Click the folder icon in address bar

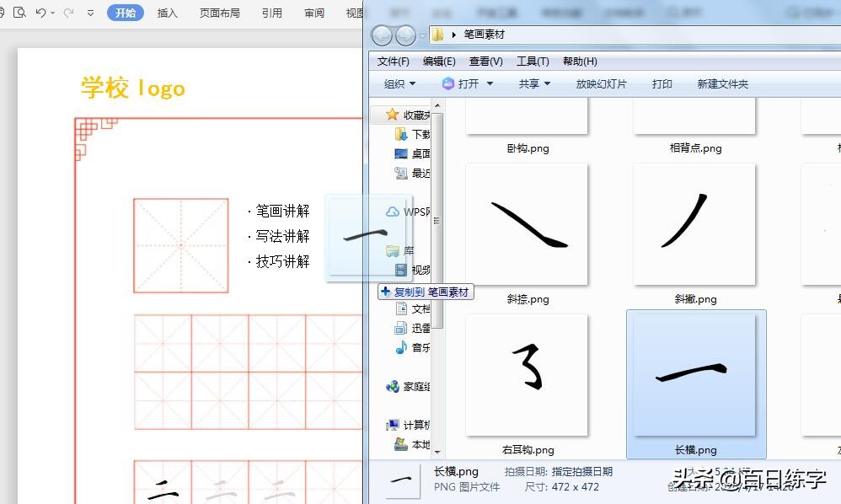[437, 35]
